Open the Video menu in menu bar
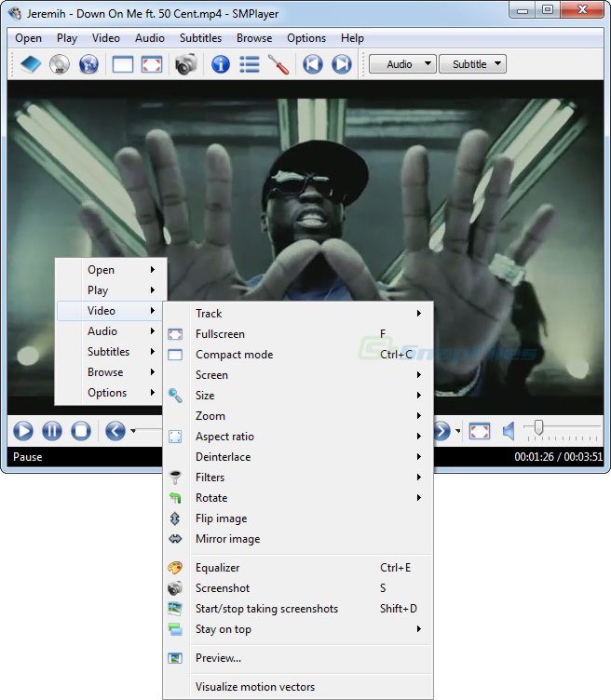This screenshot has height=700, width=611. pos(106,38)
